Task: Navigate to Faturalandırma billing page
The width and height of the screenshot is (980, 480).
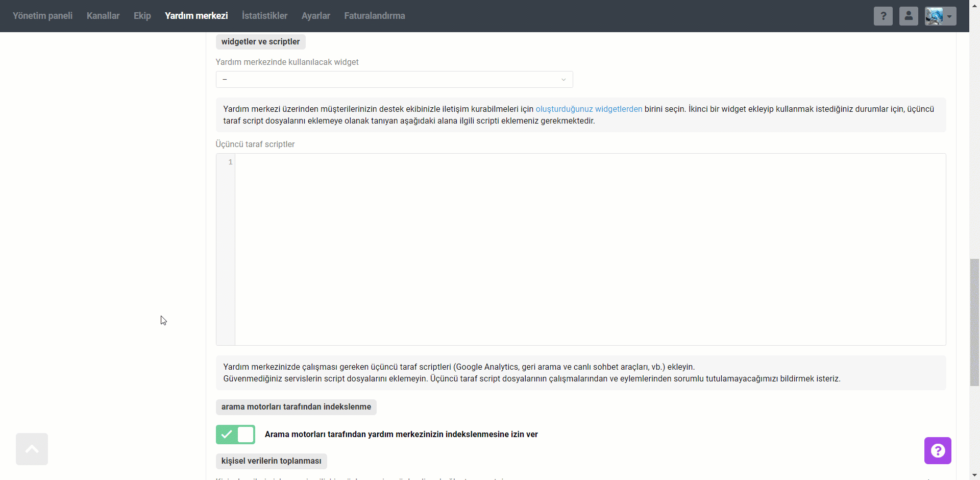Action: point(375,16)
